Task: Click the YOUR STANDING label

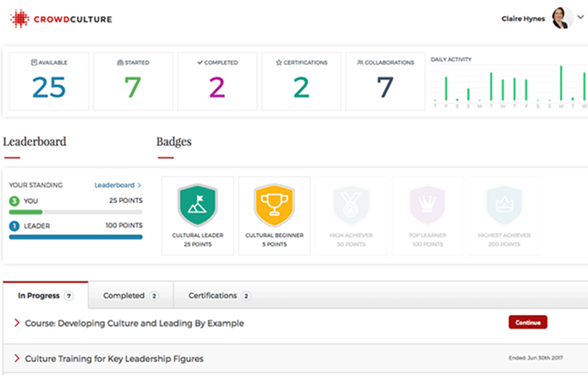Action: [36, 185]
